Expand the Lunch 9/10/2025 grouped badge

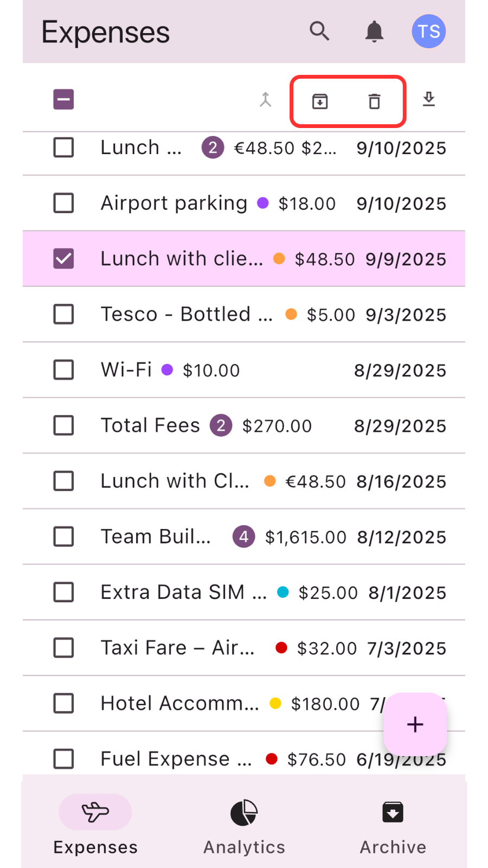click(x=213, y=148)
